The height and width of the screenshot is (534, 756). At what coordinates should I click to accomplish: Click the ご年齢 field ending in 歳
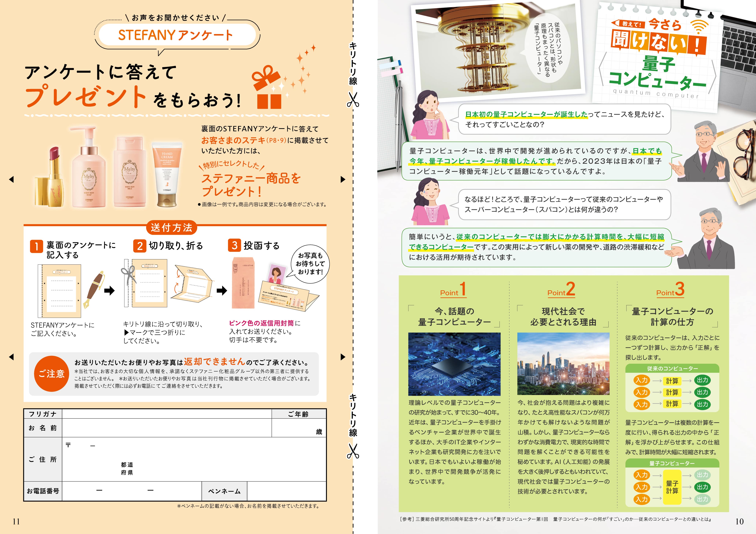click(299, 428)
